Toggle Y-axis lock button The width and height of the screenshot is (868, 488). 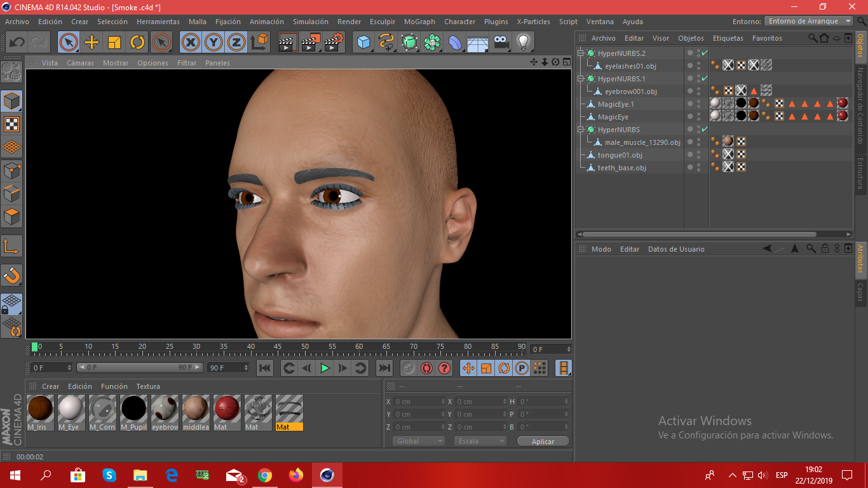pyautogui.click(x=214, y=43)
